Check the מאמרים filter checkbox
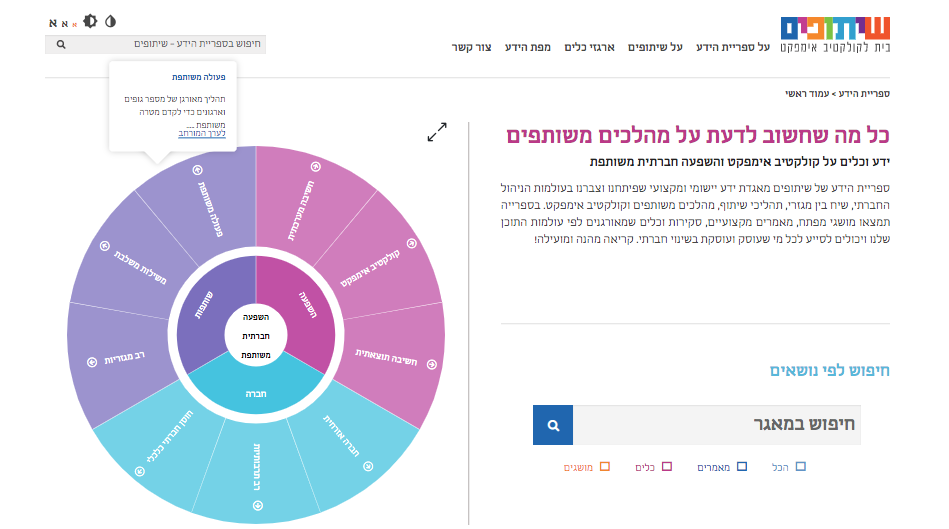The width and height of the screenshot is (949, 529). (742, 466)
